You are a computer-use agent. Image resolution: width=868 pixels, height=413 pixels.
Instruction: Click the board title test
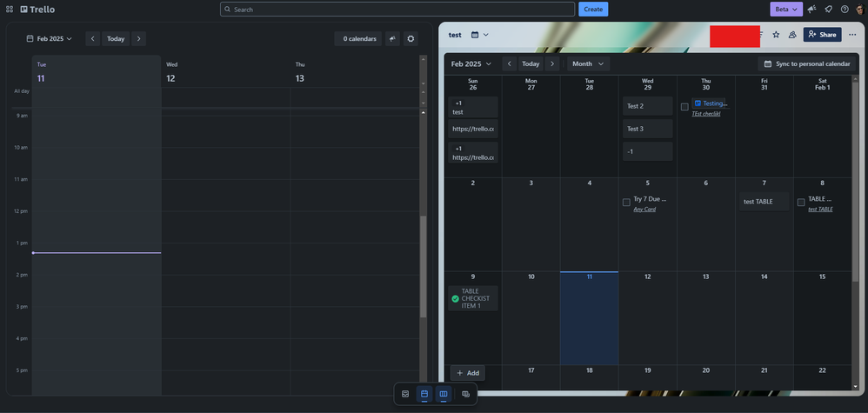pos(455,34)
